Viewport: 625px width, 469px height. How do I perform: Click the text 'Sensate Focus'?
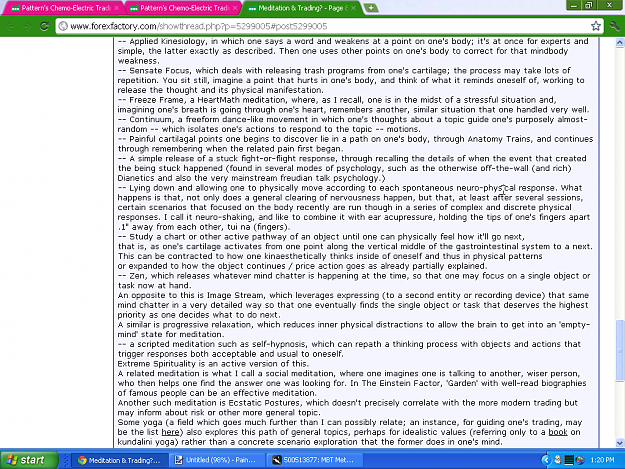[x=159, y=71]
